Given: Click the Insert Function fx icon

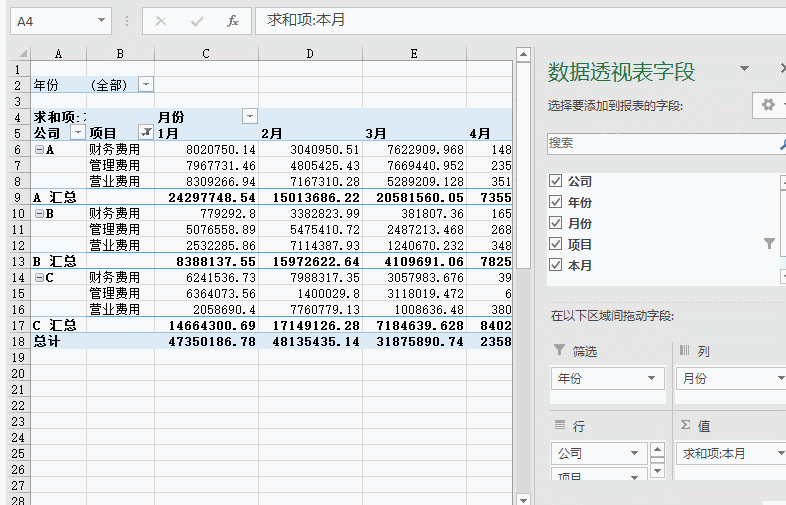Looking at the screenshot, I should click(232, 20).
